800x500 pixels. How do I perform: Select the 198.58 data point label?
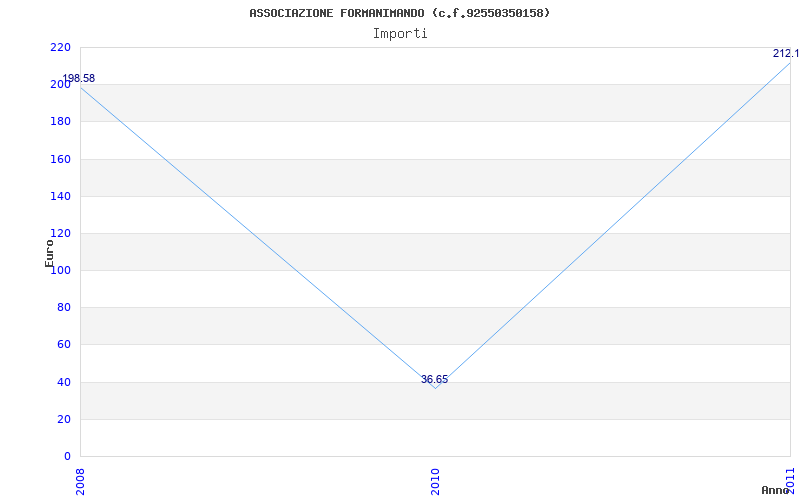(x=79, y=79)
